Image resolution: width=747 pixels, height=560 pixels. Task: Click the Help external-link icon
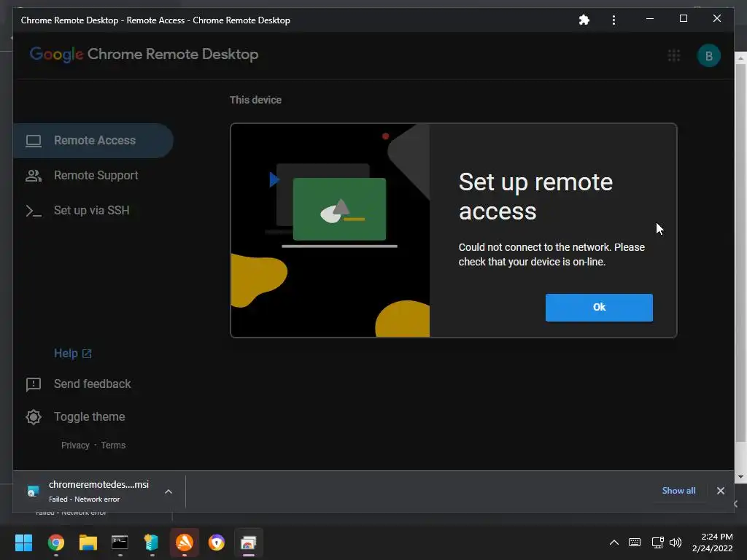point(87,354)
